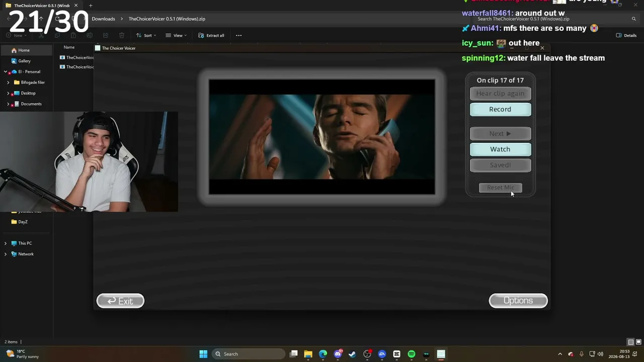
Task: Click the Record button
Action: (500, 109)
